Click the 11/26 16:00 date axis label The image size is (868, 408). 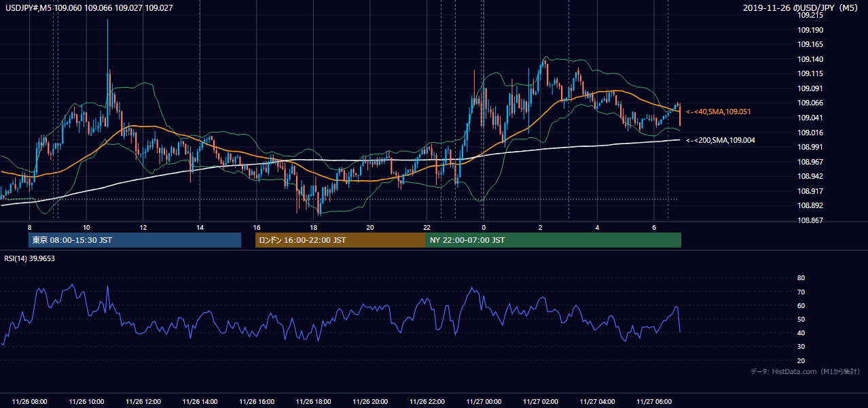pyautogui.click(x=257, y=402)
